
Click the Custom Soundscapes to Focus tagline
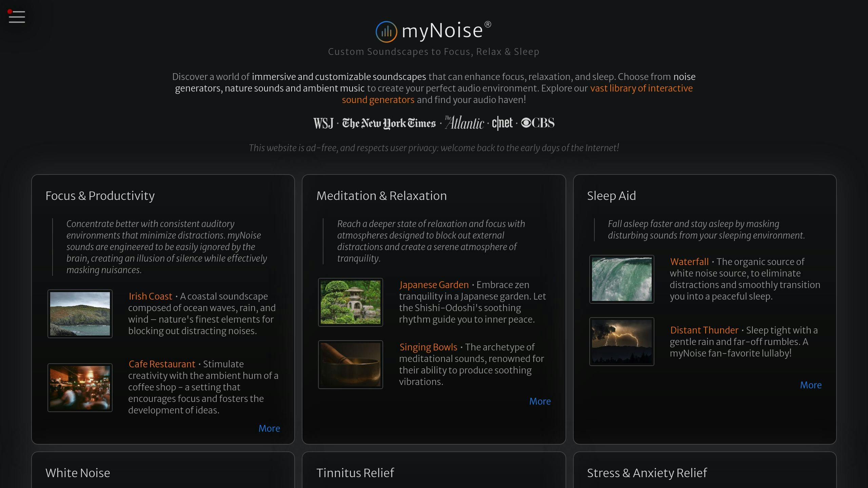[x=434, y=52]
